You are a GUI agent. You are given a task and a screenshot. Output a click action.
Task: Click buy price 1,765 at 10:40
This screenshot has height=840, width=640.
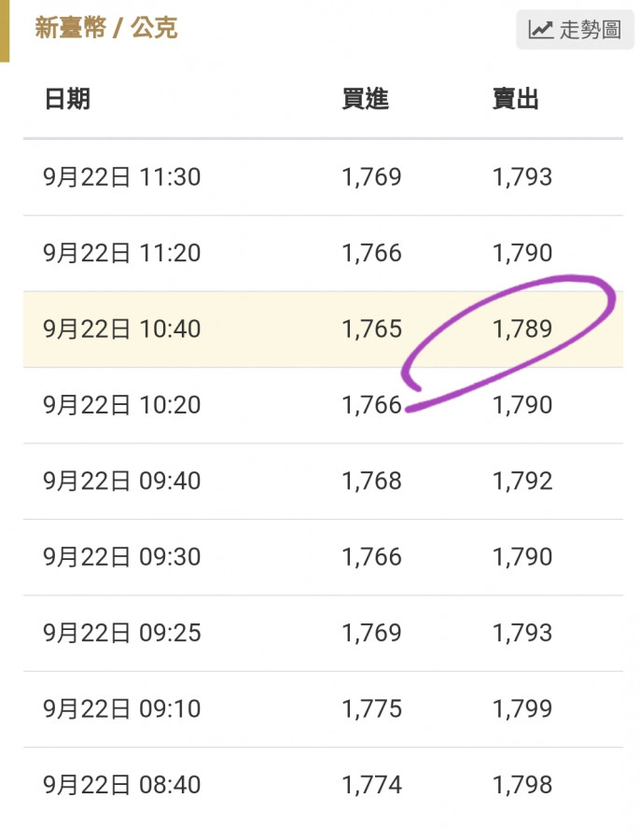tap(371, 329)
